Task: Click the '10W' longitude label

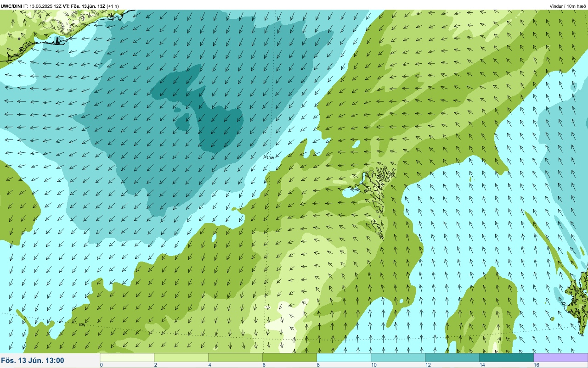Action: (270, 158)
